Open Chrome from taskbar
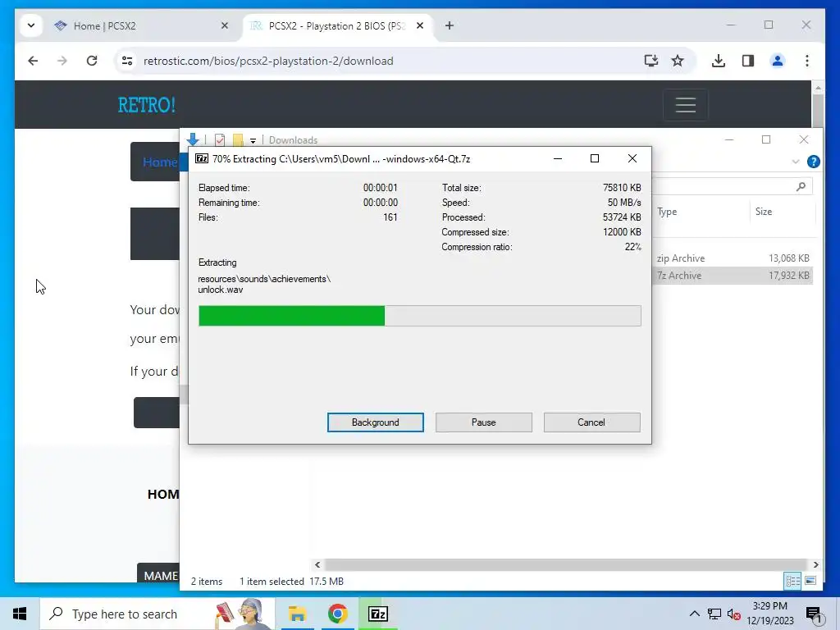This screenshot has height=630, width=840. tap(337, 614)
